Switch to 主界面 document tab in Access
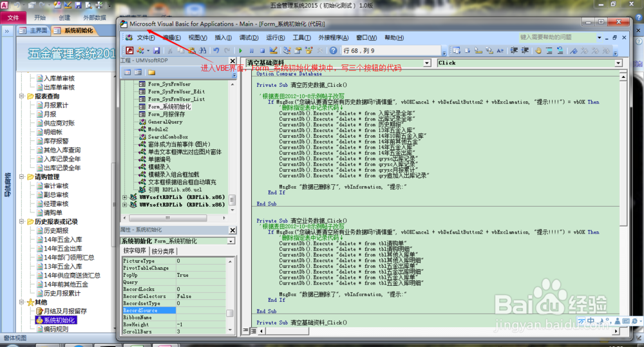Image resolution: width=644 pixels, height=347 pixels. coord(33,31)
